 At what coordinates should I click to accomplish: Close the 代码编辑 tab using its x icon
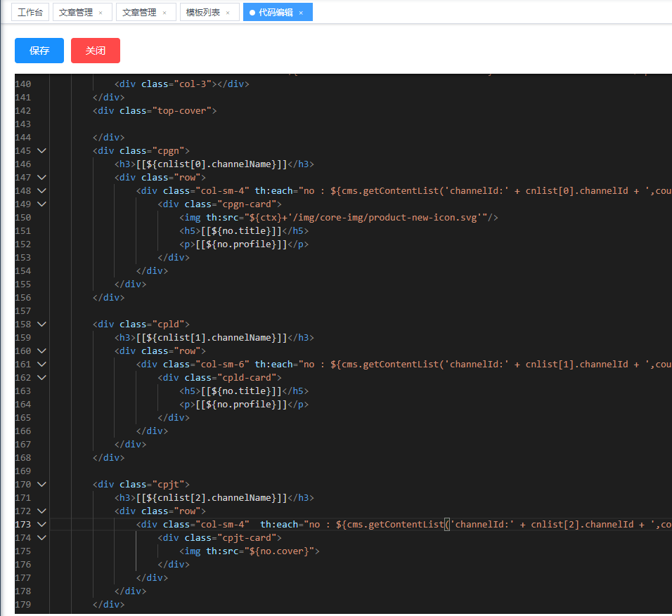(x=301, y=13)
